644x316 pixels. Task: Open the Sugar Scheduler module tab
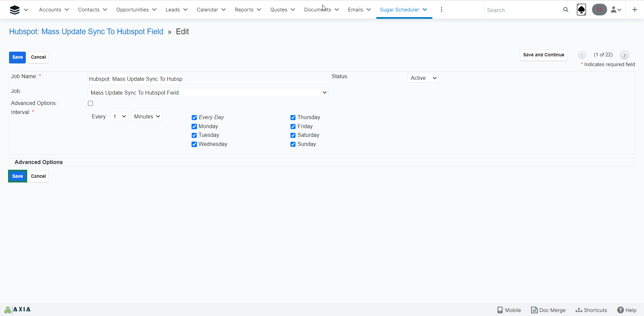(399, 10)
